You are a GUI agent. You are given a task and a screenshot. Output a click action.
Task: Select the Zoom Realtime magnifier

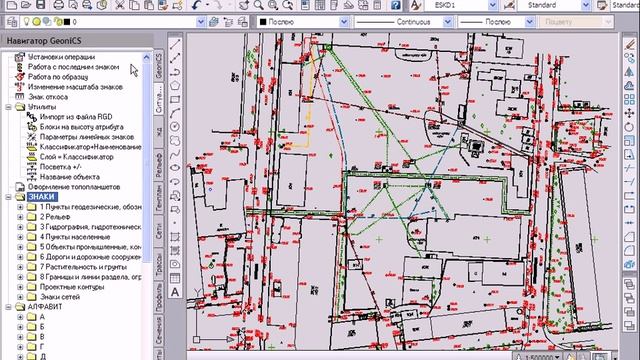258,5
